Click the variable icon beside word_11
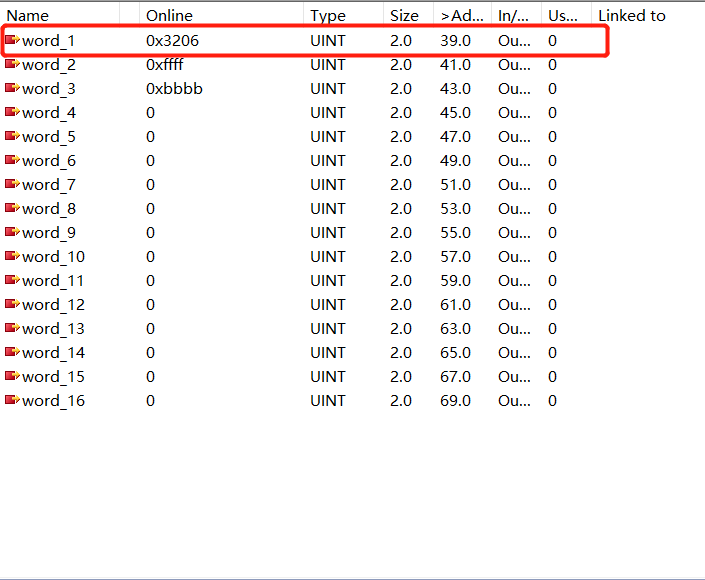 point(12,280)
